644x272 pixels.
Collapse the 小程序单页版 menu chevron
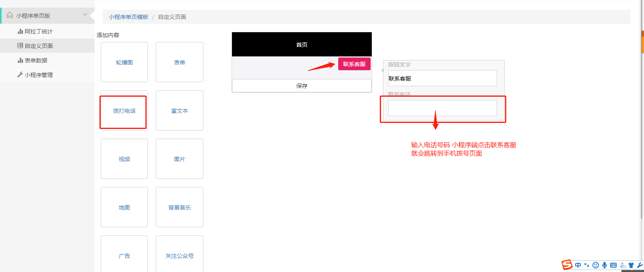click(85, 15)
